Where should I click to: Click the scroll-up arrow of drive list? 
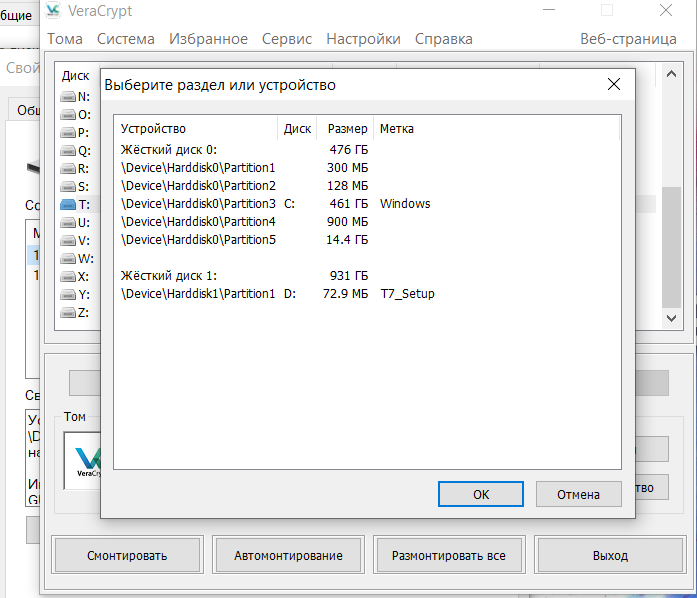671,74
